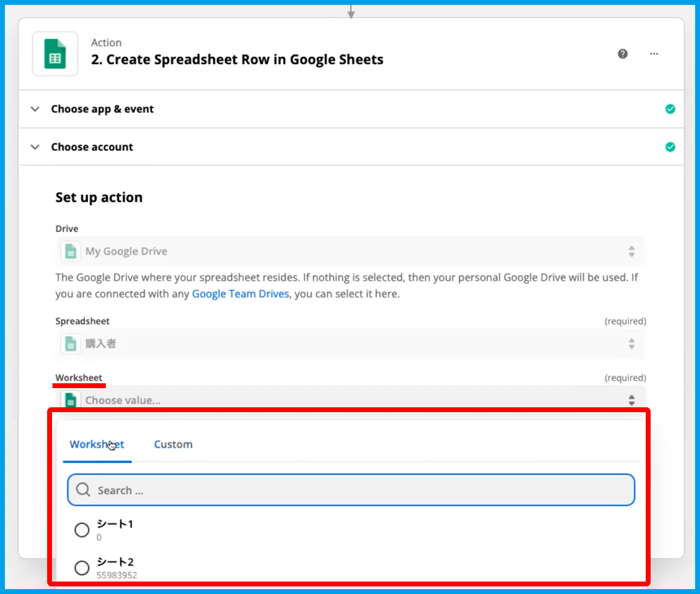Click green checkmark beside Choose app & event

coord(670,109)
